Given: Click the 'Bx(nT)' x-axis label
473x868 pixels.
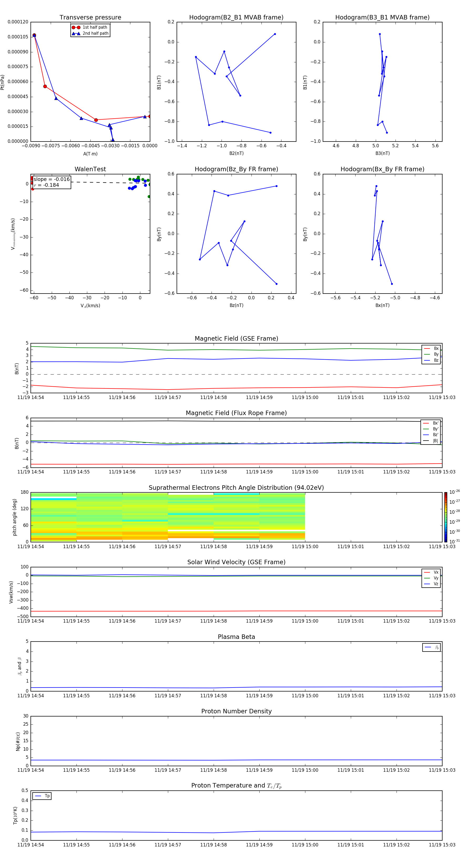Looking at the screenshot, I should (x=382, y=305).
